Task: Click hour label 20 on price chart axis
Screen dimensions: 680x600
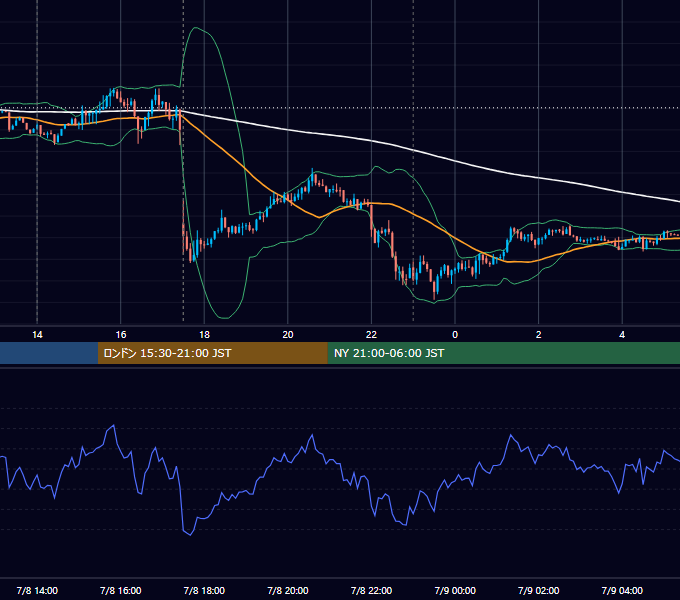Action: click(288, 335)
